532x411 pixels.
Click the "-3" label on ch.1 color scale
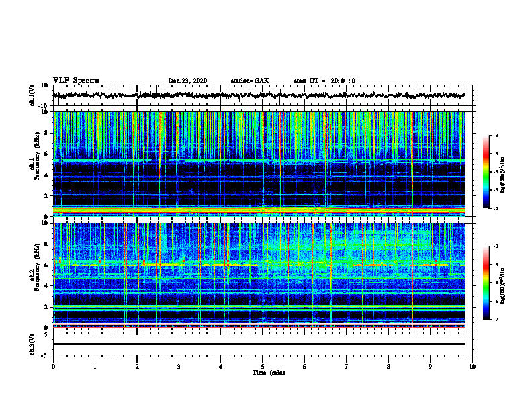[496, 135]
